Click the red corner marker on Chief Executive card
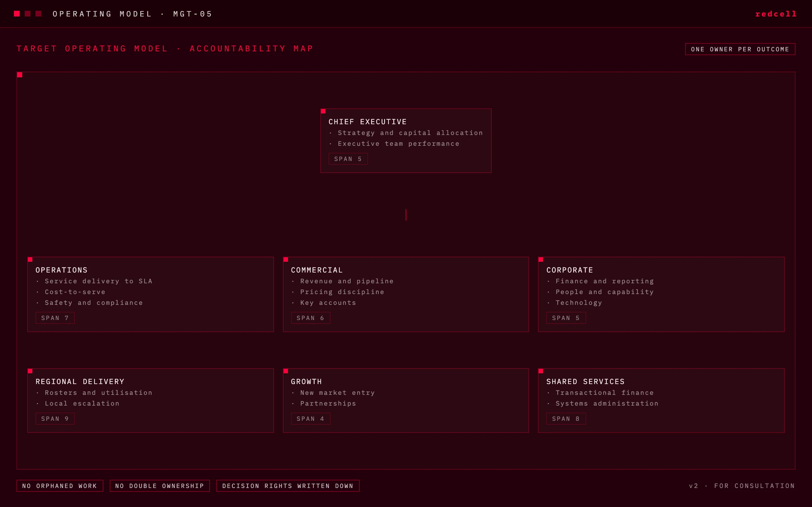This screenshot has height=507, width=812. [323, 111]
